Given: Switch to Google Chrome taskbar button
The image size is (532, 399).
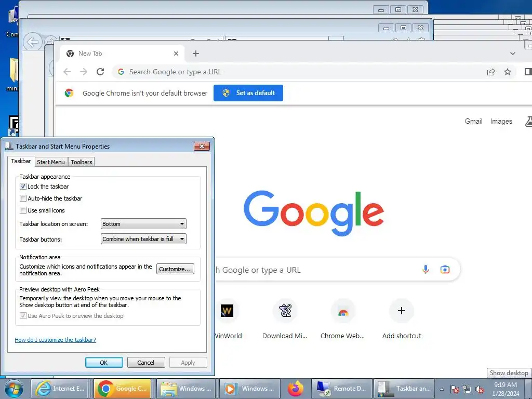Looking at the screenshot, I should 122,389.
